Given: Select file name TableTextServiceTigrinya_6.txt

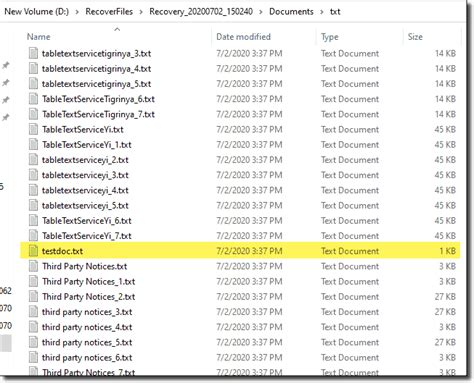Looking at the screenshot, I should pos(98,99).
